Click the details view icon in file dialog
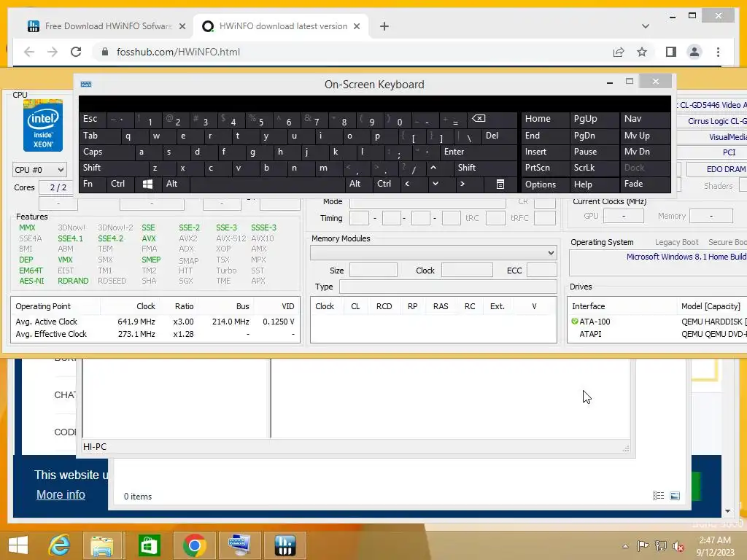 pyautogui.click(x=659, y=496)
